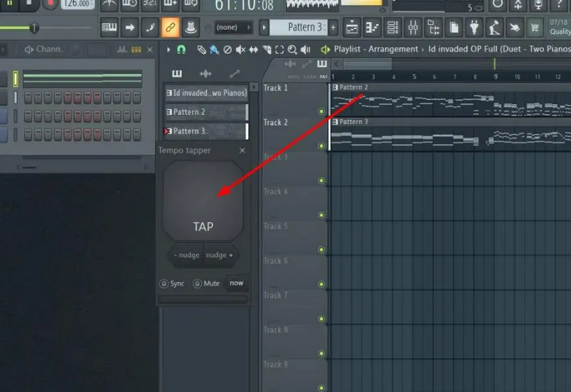This screenshot has height=392, width=571.
Task: Adjust the master volume slider knob
Action: [x=34, y=28]
